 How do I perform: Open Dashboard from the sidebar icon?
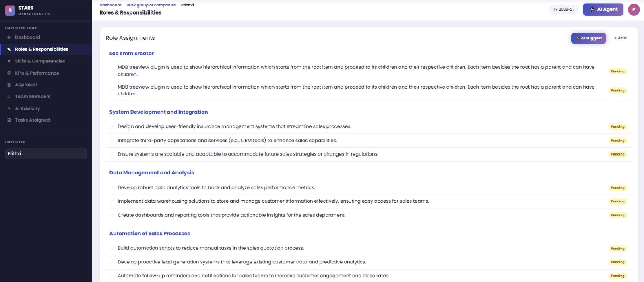(x=9, y=37)
